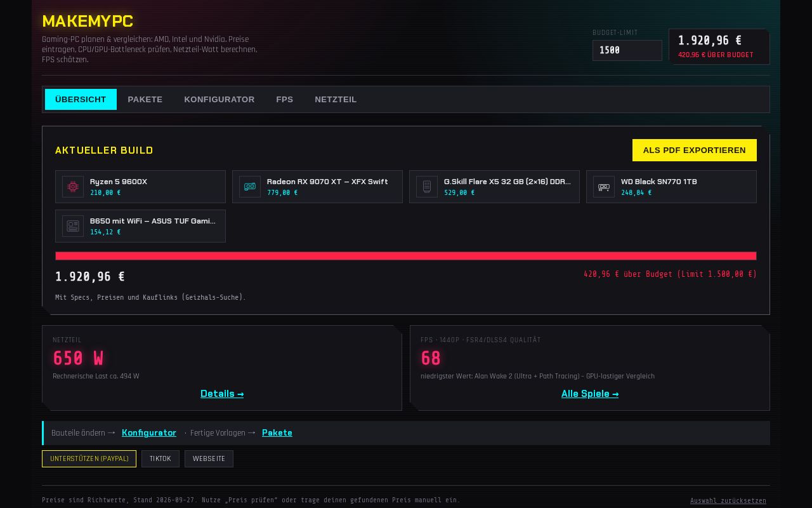The image size is (812, 508).
Task: Click the 210,00 € price value
Action: [x=105, y=193]
